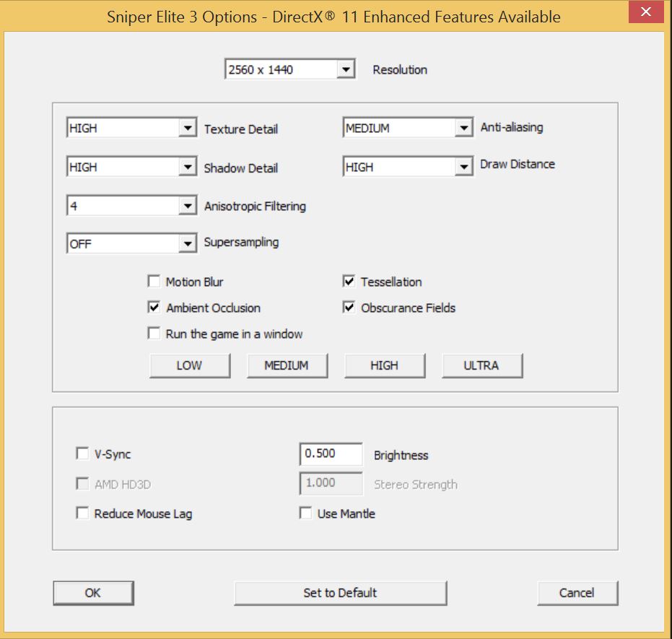The image size is (672, 639).
Task: Click the Set to Default button
Action: (340, 593)
